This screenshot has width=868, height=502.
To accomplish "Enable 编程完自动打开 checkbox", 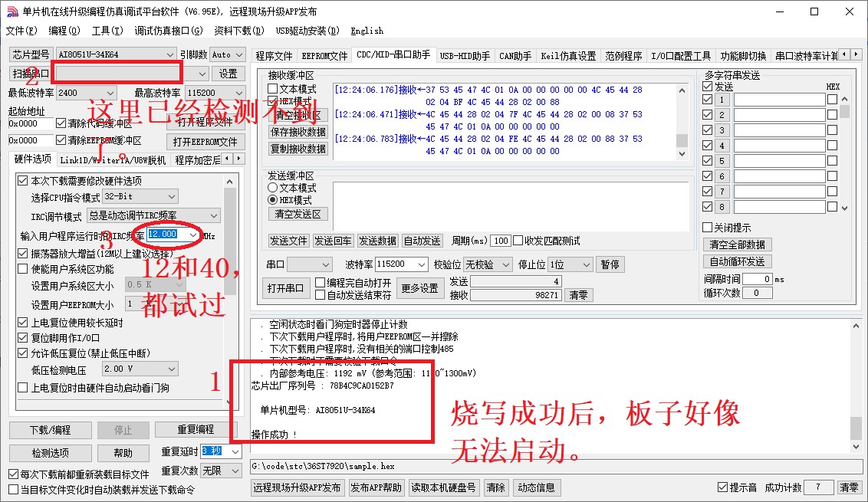I will pos(320,282).
